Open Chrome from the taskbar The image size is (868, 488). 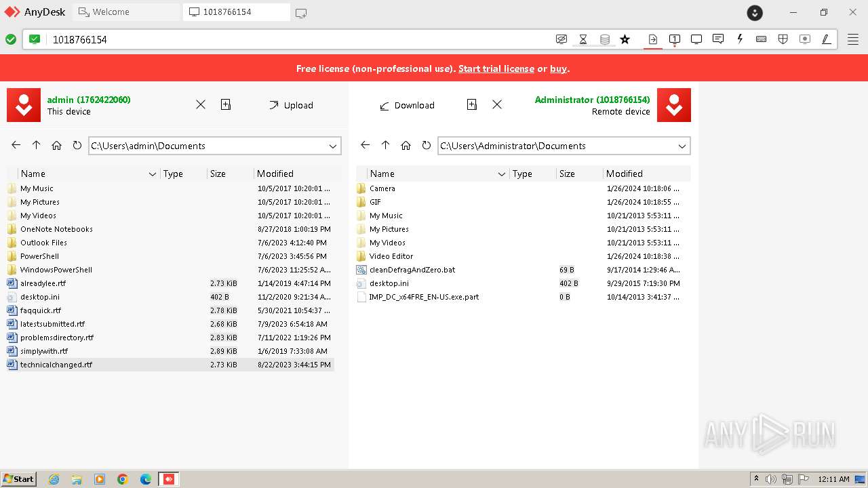pyautogui.click(x=123, y=479)
